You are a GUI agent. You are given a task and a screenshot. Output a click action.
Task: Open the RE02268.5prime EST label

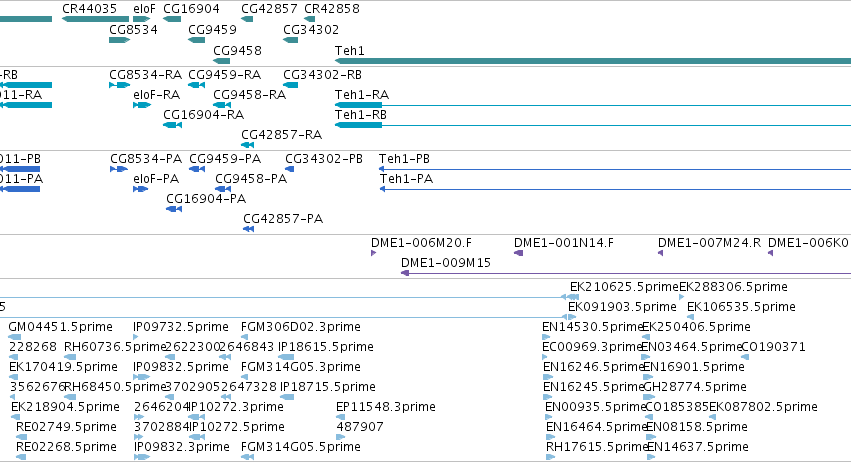click(66, 447)
